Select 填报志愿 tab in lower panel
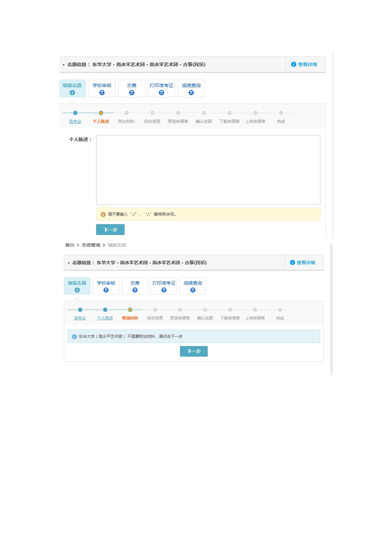Image resolution: width=392 pixels, height=554 pixels. [x=77, y=286]
